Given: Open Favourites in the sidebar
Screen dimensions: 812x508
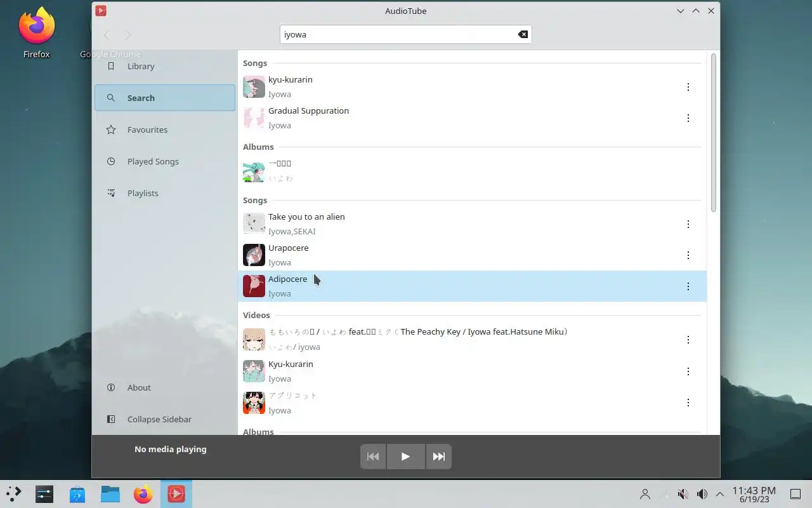Looking at the screenshot, I should tap(165, 130).
